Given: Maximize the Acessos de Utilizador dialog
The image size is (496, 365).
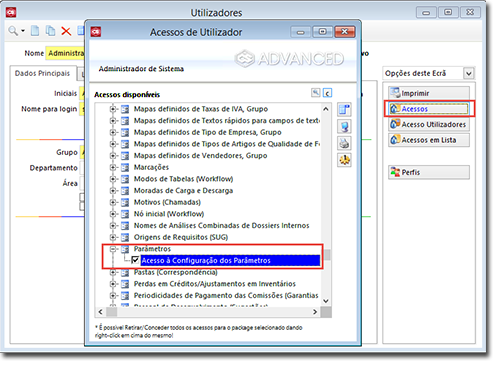Looking at the screenshot, I should (323, 32).
